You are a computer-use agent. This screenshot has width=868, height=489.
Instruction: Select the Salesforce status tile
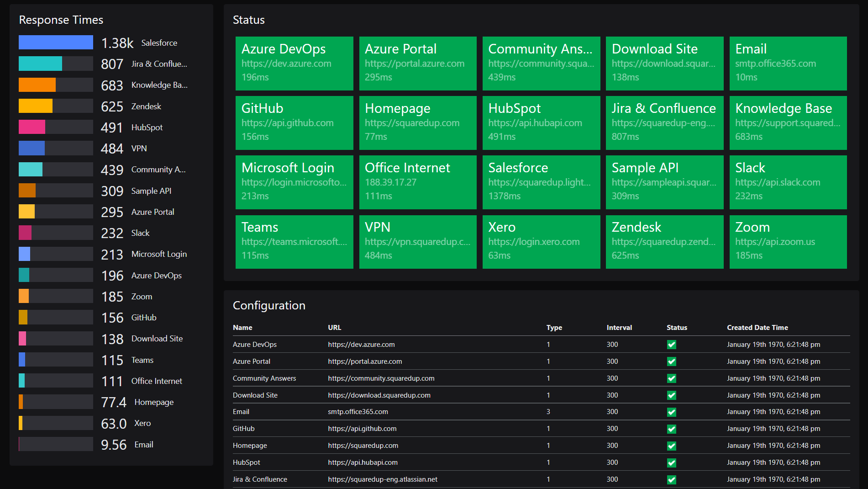tap(541, 182)
